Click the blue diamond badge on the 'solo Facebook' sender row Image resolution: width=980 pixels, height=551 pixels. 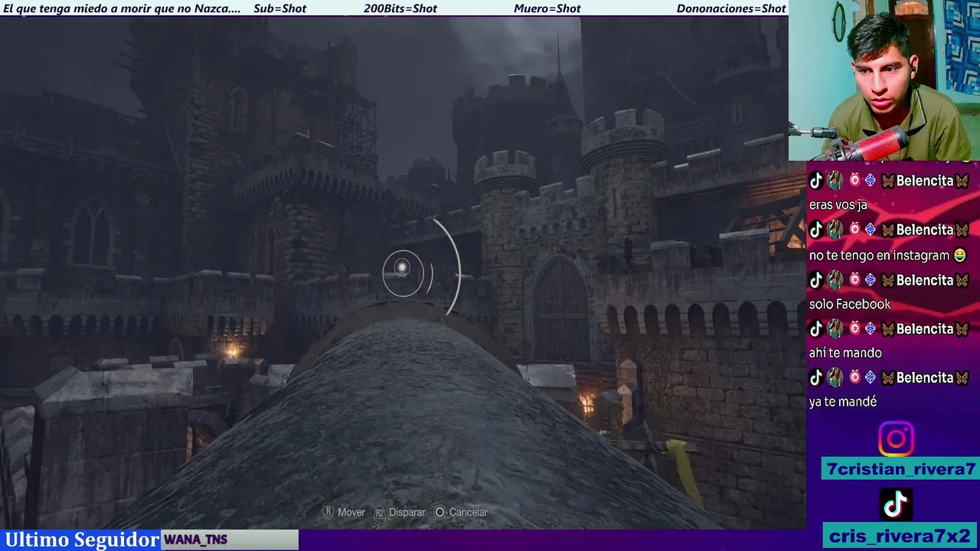click(870, 280)
